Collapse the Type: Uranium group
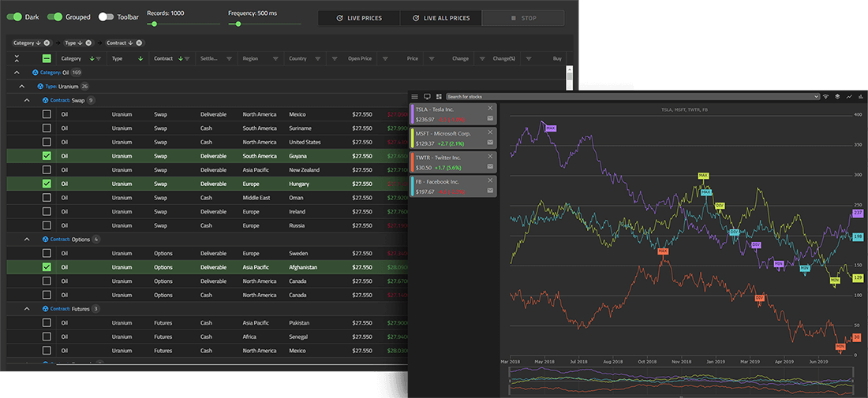The width and height of the screenshot is (868, 398). pos(21,86)
